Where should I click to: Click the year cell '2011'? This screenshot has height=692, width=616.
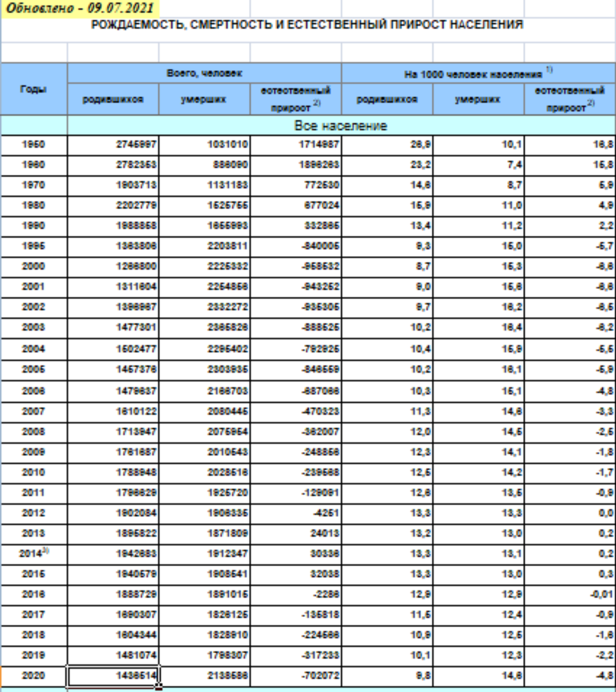[33, 492]
